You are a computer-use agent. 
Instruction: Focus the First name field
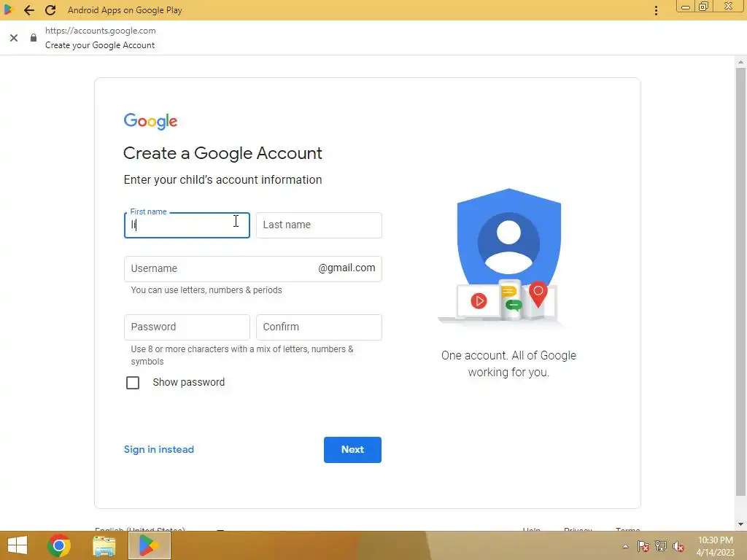187,225
